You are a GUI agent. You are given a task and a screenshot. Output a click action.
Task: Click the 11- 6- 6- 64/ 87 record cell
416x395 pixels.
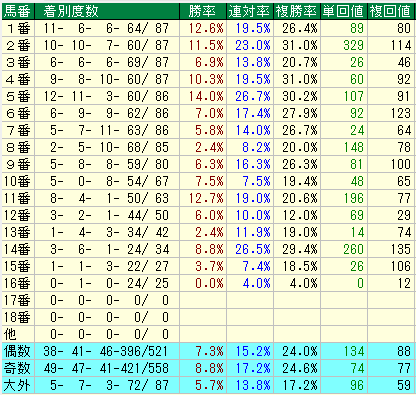[106, 28]
